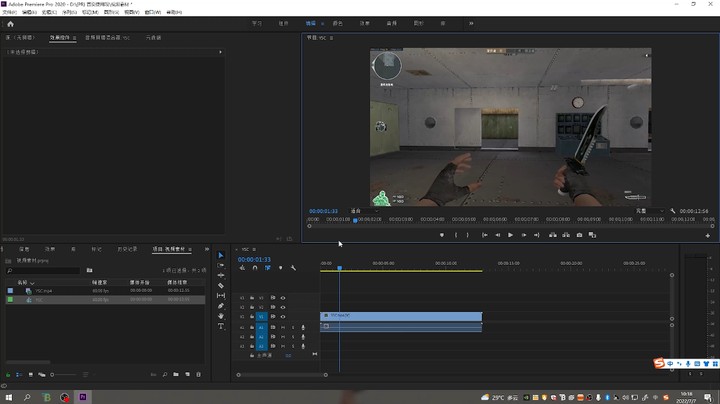The height and width of the screenshot is (404, 720).
Task: Toggle V1 track output eye
Action: 283,316
